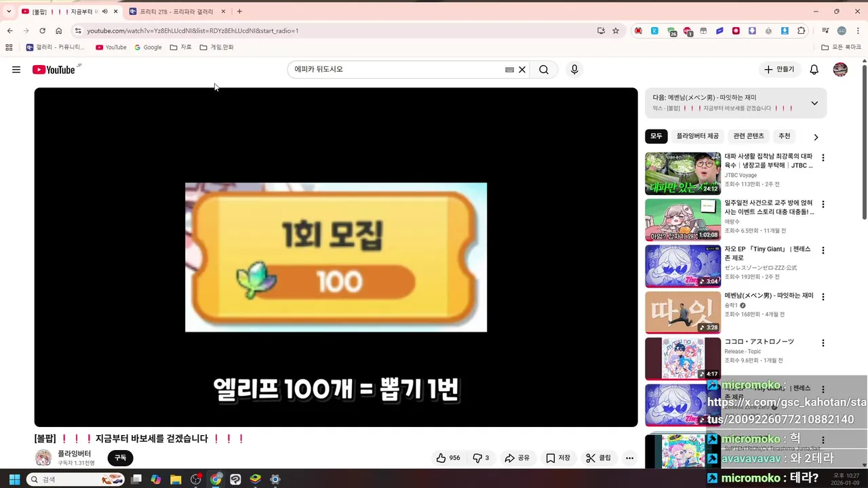Screen dimensions: 868x488
Task: Expand the next-up playlist panel chevron
Action: tap(814, 103)
